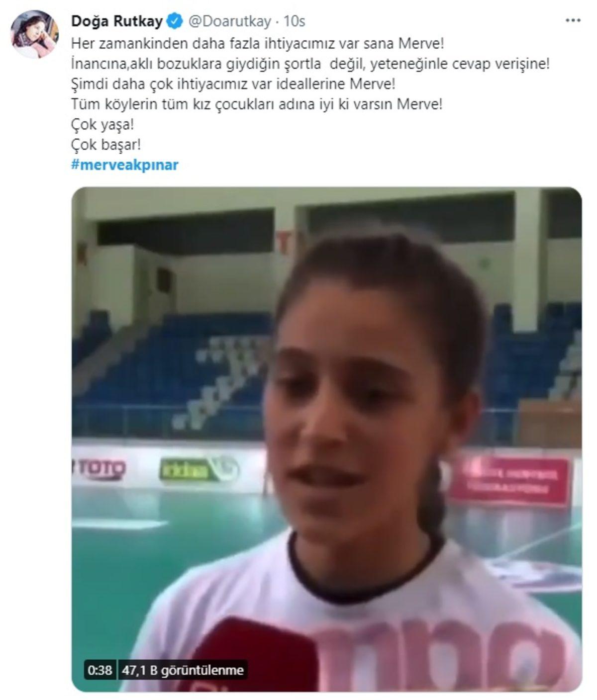597x700 pixels.
Task: Click the 0:38 video duration label
Action: point(99,670)
